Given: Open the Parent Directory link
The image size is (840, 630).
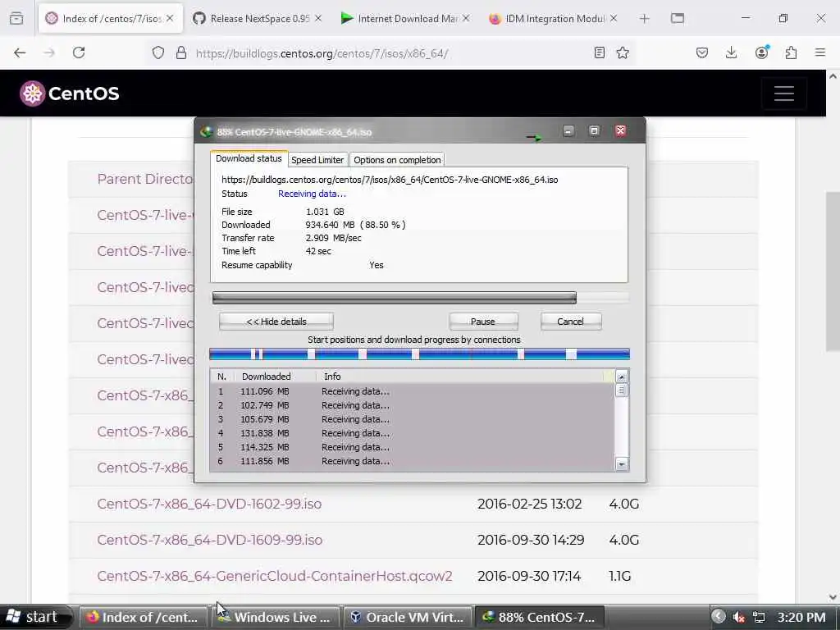Looking at the screenshot, I should tap(145, 179).
